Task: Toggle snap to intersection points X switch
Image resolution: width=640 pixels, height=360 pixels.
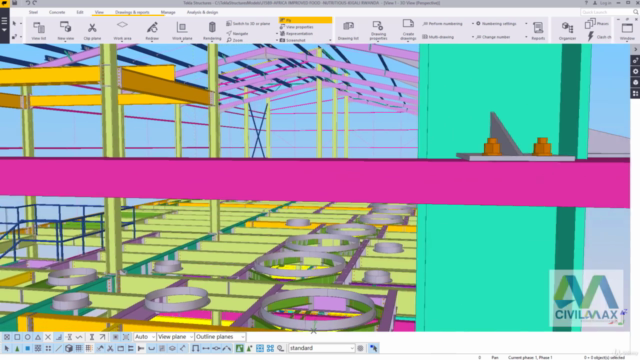Action: [x=48, y=337]
